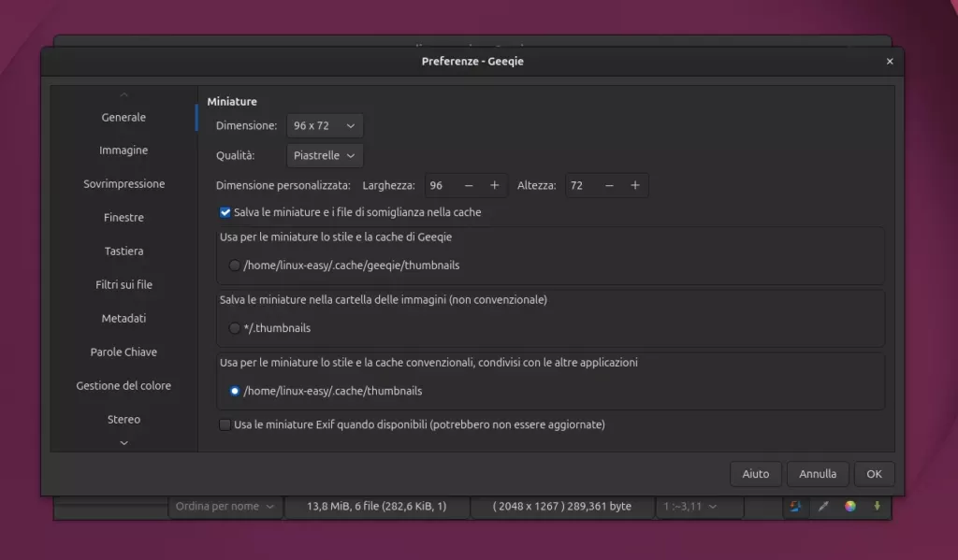
Task: Click the color management wheel icon in the status bar
Action: [x=849, y=507]
